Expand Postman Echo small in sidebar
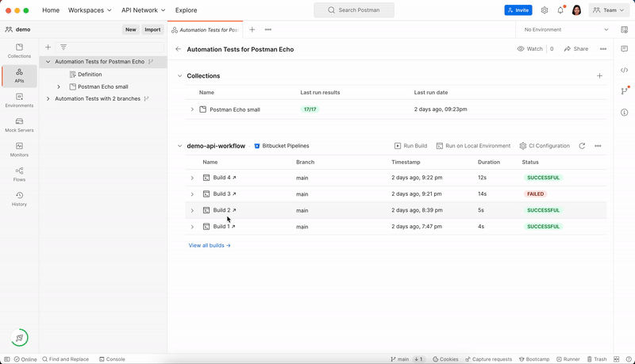This screenshot has width=635, height=364. click(59, 86)
